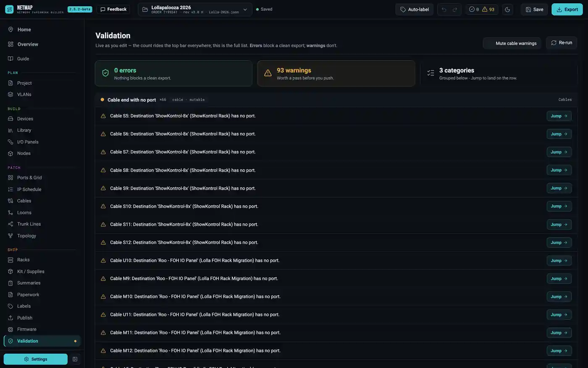
Task: Jump to Cable S10 warning
Action: pos(559,206)
